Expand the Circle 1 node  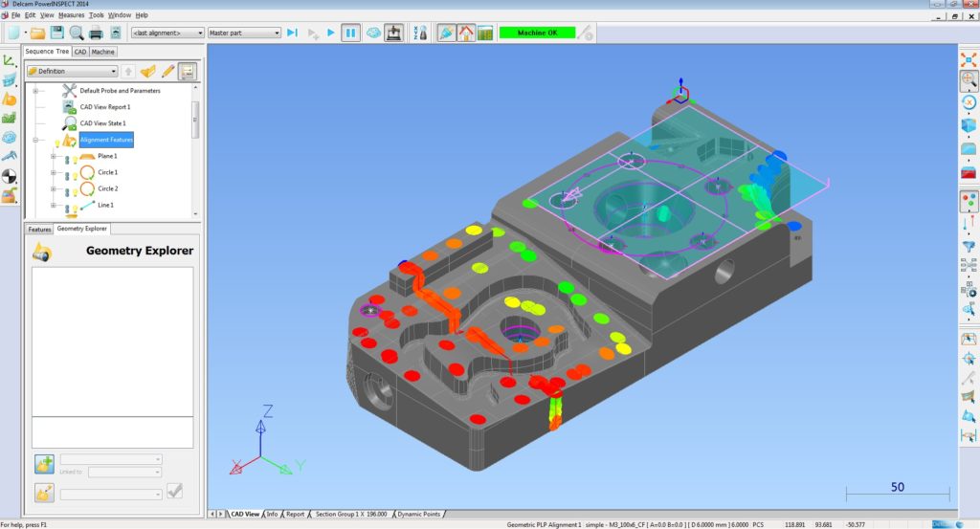point(54,172)
